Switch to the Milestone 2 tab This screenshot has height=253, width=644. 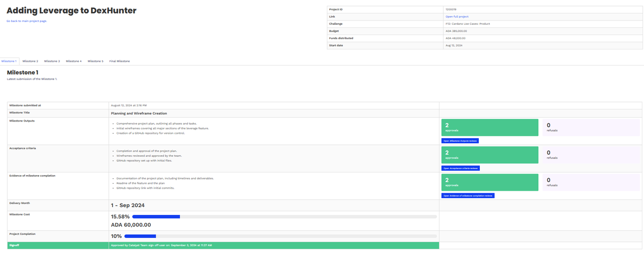click(x=30, y=61)
